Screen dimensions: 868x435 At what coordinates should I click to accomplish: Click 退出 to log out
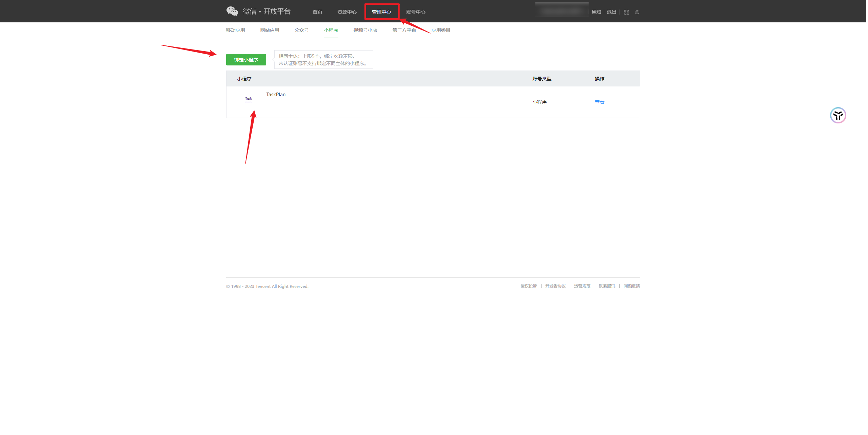(611, 12)
